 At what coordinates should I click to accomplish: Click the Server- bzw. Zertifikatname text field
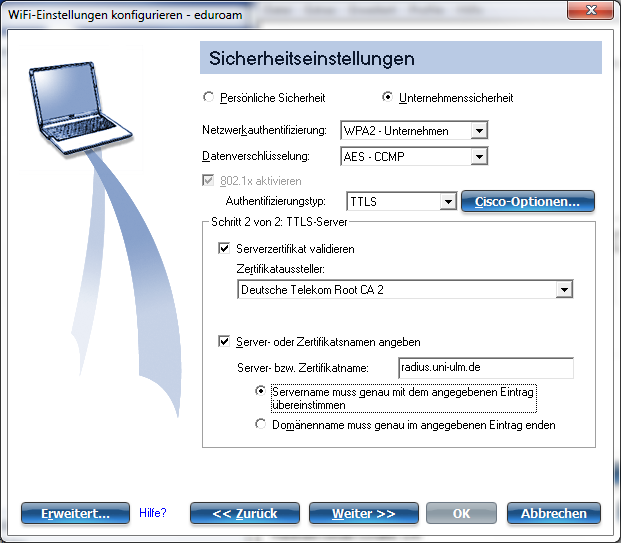point(485,368)
